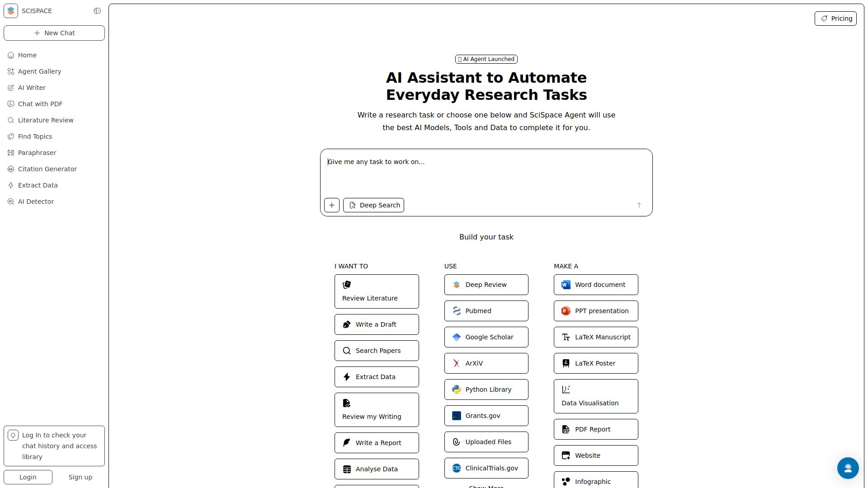868x488 pixels.
Task: Select the LaTeX Poster option
Action: click(x=595, y=363)
